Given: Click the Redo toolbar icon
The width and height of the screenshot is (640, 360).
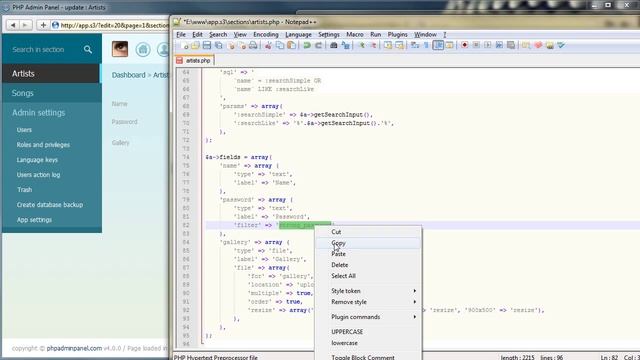Looking at the screenshot, I should coord(318,45).
